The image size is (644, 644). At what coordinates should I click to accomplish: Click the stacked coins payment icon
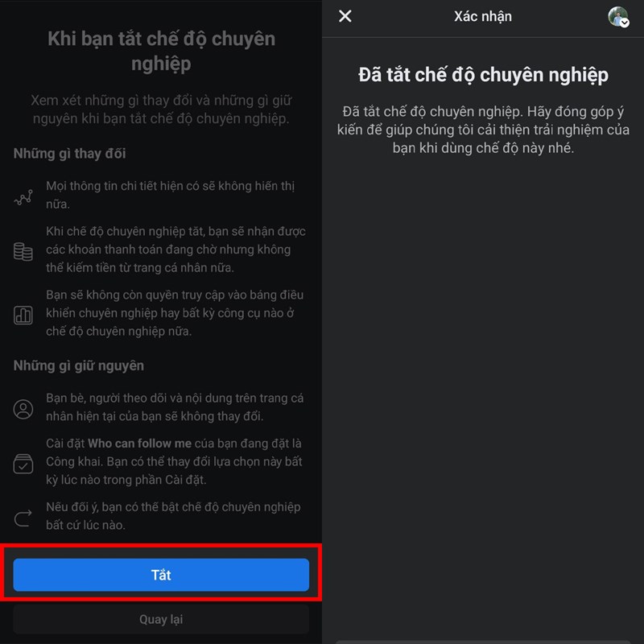coord(23,251)
